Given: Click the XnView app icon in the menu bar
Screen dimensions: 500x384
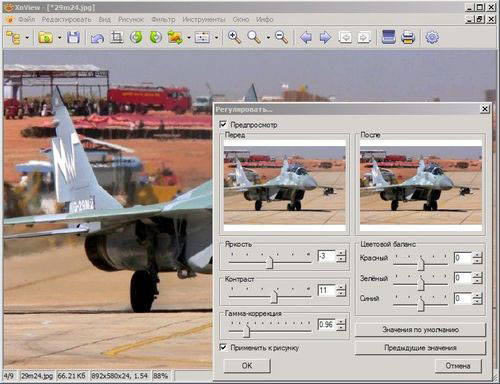Looking at the screenshot, I should pos(10,19).
